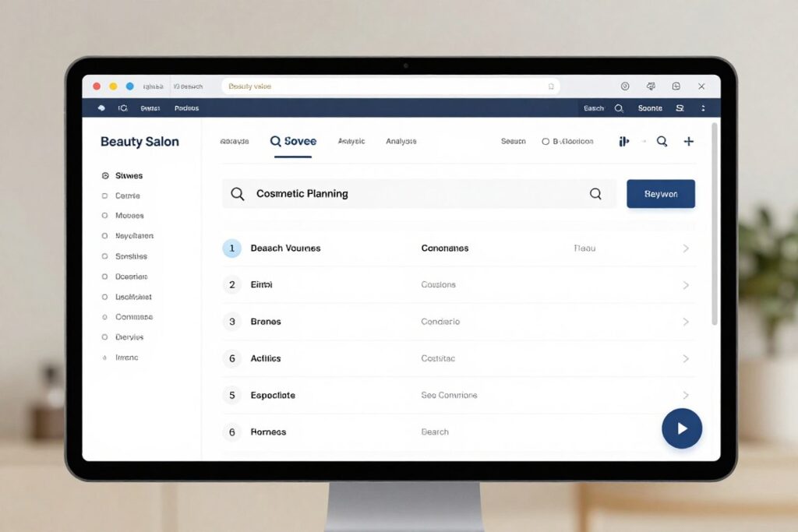Click the magnifier at right of Cosmetic Planning field
This screenshot has width=798, height=532.
pos(595,194)
